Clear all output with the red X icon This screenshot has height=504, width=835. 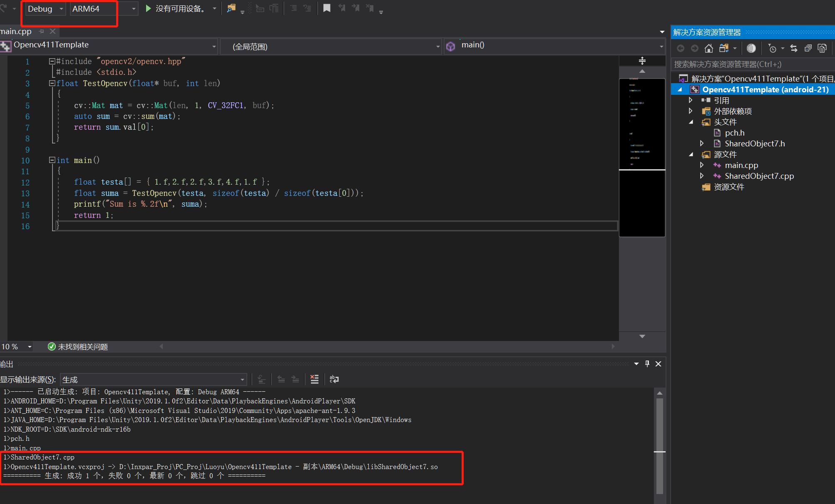click(314, 379)
